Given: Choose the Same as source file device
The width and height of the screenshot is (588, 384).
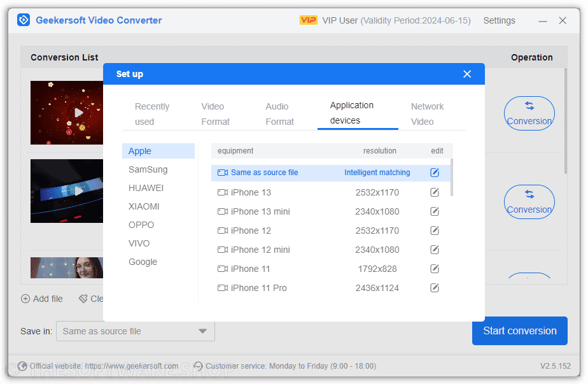Looking at the screenshot, I should click(x=330, y=173).
